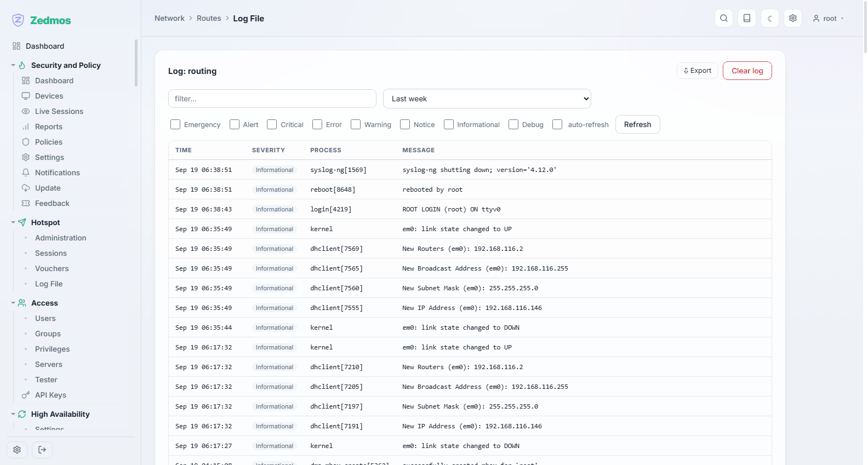This screenshot has height=465, width=868.
Task: Open Sessions under Hotspot
Action: click(51, 253)
